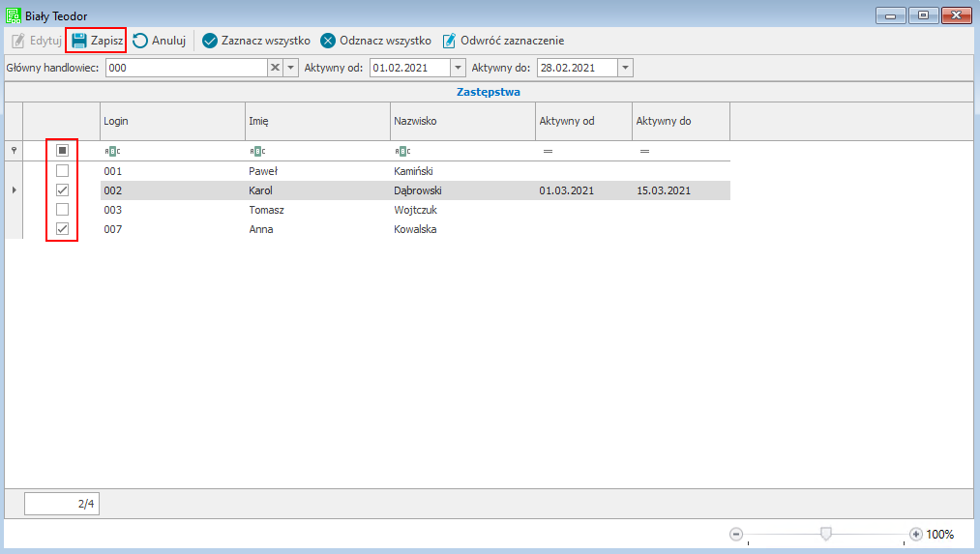Click zoom out minus icon
The image size is (980, 554).
736,534
